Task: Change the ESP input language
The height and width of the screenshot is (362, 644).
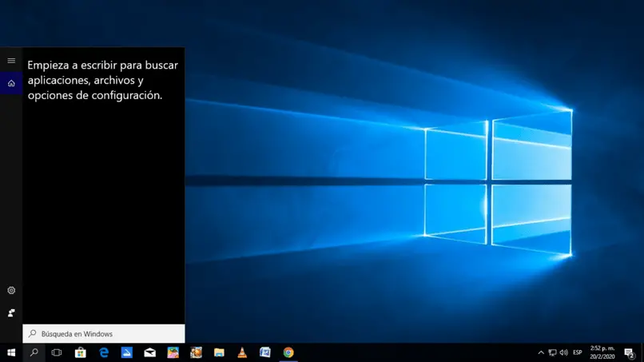Action: click(x=578, y=352)
